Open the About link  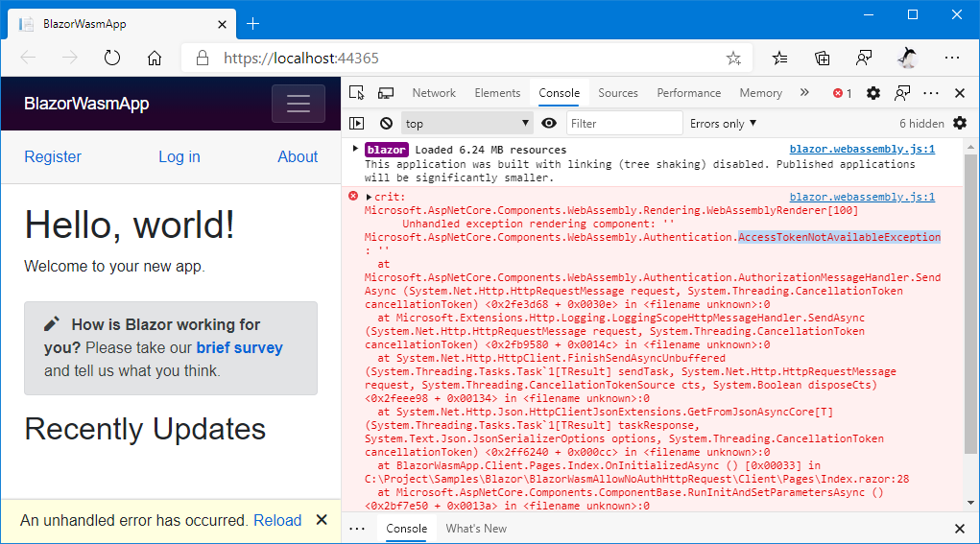[298, 156]
